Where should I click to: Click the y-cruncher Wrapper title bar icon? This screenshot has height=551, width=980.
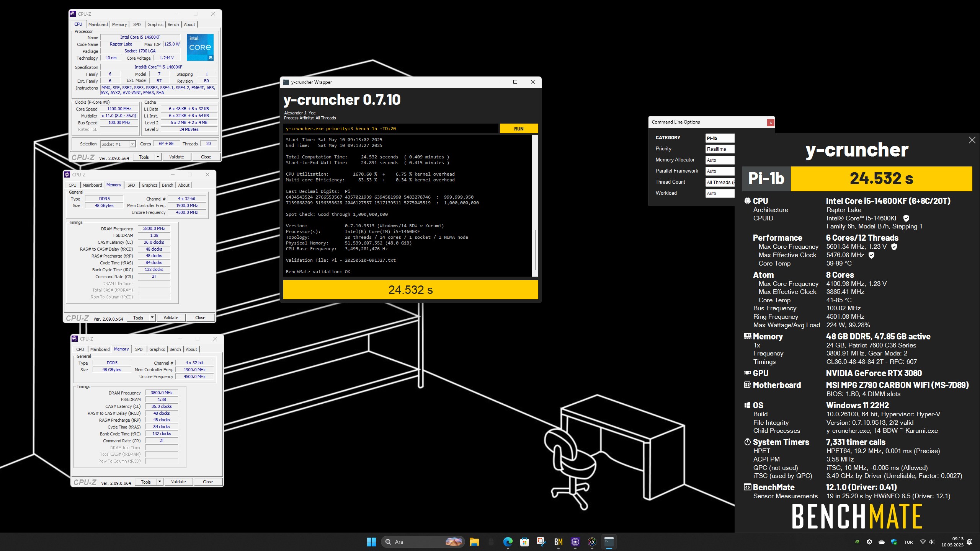286,82
